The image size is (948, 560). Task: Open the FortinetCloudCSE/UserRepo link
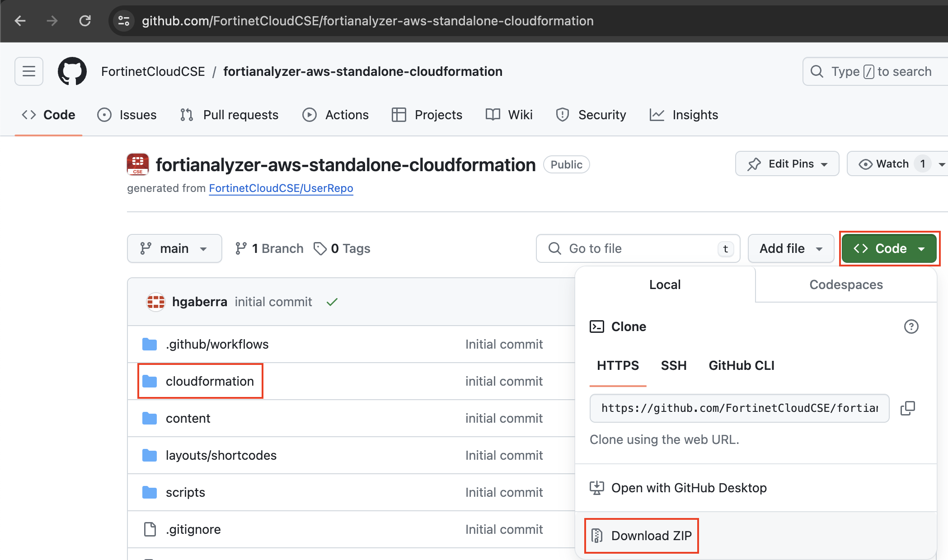281,188
